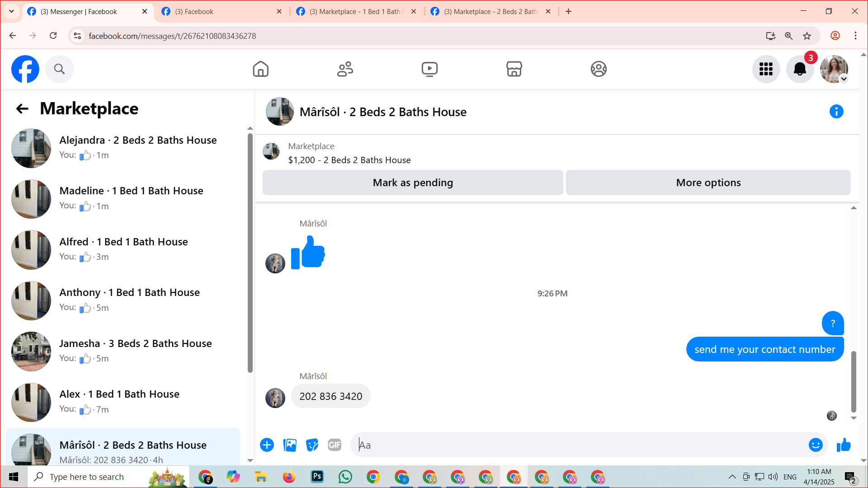Click the Mark as pending button
The height and width of the screenshot is (488, 868).
412,183
